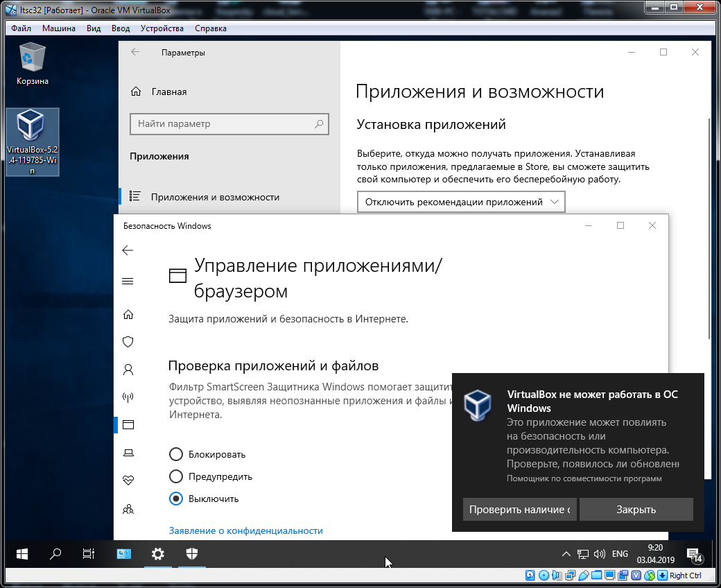Open the Машина menu
Screen dimensions: 721x588
click(x=59, y=28)
